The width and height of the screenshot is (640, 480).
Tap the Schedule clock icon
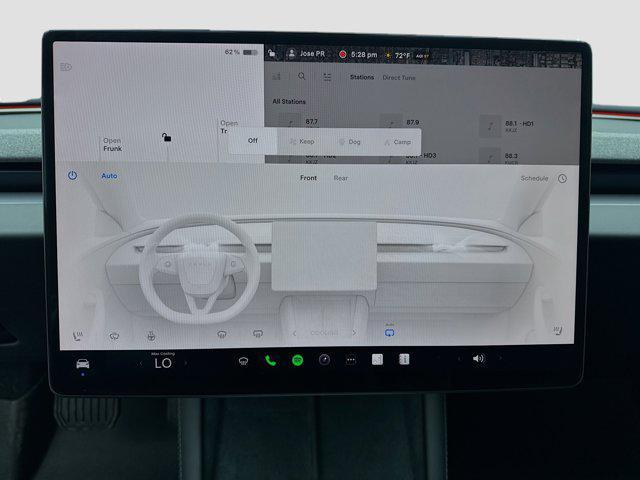click(562, 179)
